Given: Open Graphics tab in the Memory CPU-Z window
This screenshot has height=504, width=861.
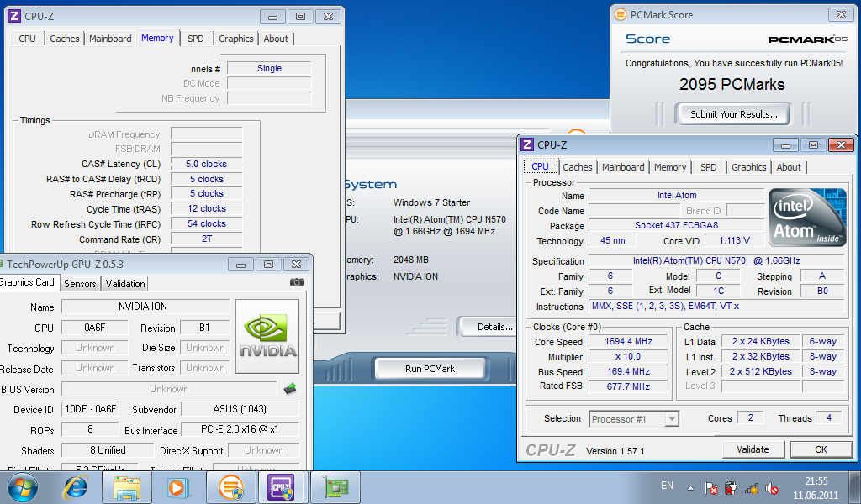Looking at the screenshot, I should [235, 39].
